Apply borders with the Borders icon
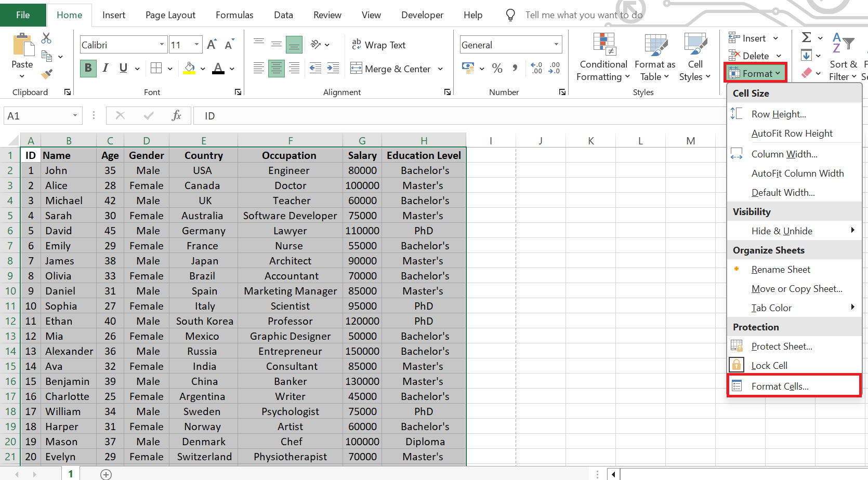The image size is (868, 480). point(156,68)
